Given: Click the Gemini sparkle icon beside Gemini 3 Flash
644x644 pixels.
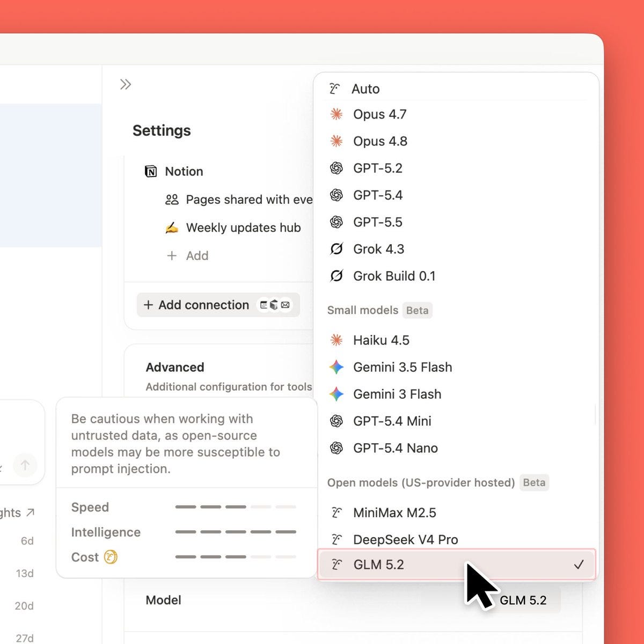Looking at the screenshot, I should point(336,394).
